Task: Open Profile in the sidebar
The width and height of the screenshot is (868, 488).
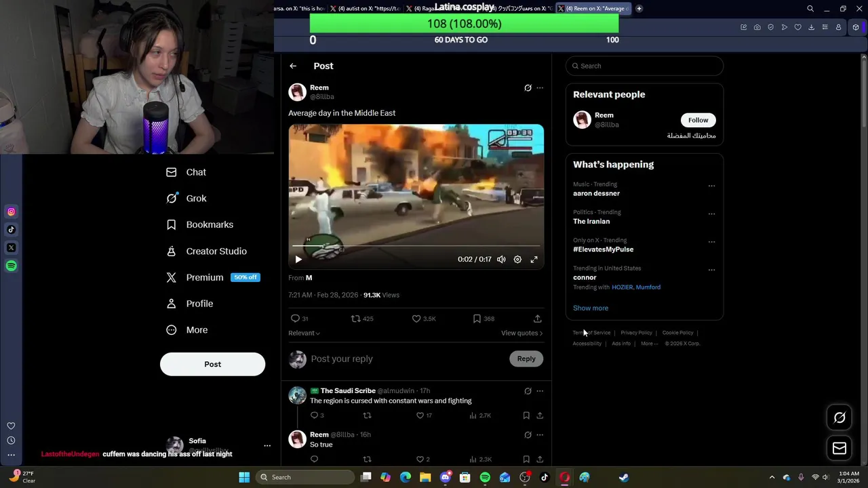Action: [190, 304]
